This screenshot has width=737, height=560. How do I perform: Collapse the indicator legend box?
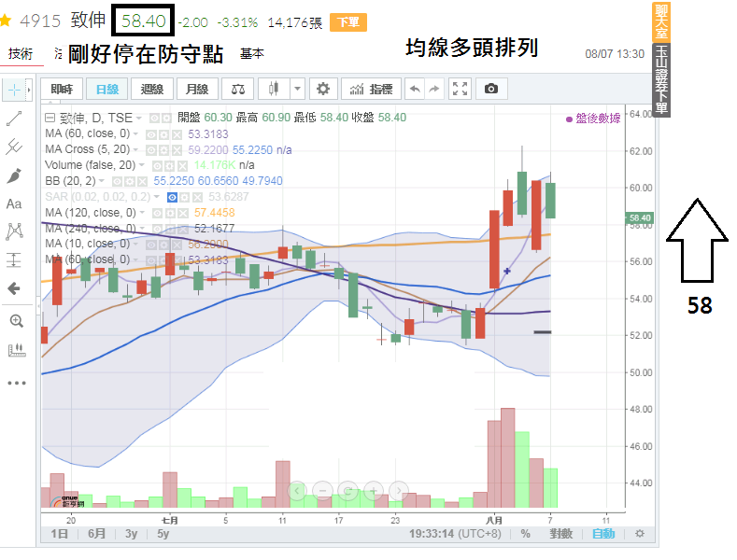coord(50,118)
